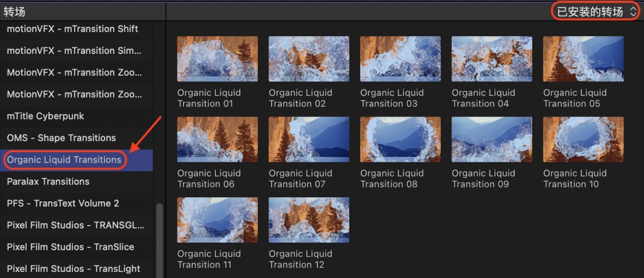The image size is (644, 278).
Task: Select Organic Liquid Transition 08 thumbnail
Action: (x=401, y=139)
